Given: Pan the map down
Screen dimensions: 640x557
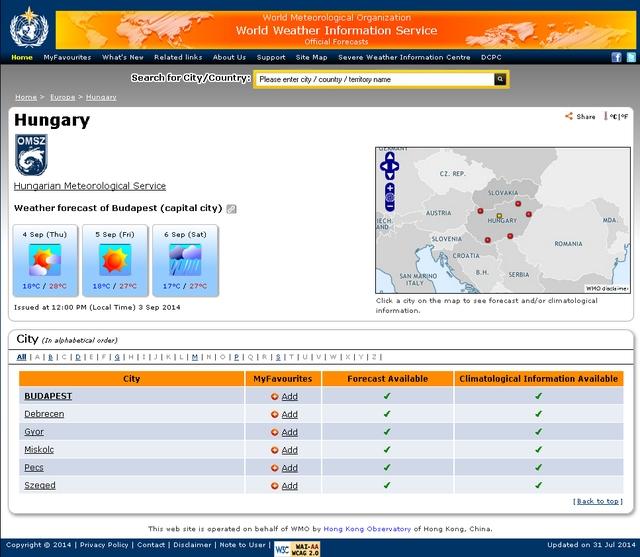Looking at the screenshot, I should (x=390, y=175).
